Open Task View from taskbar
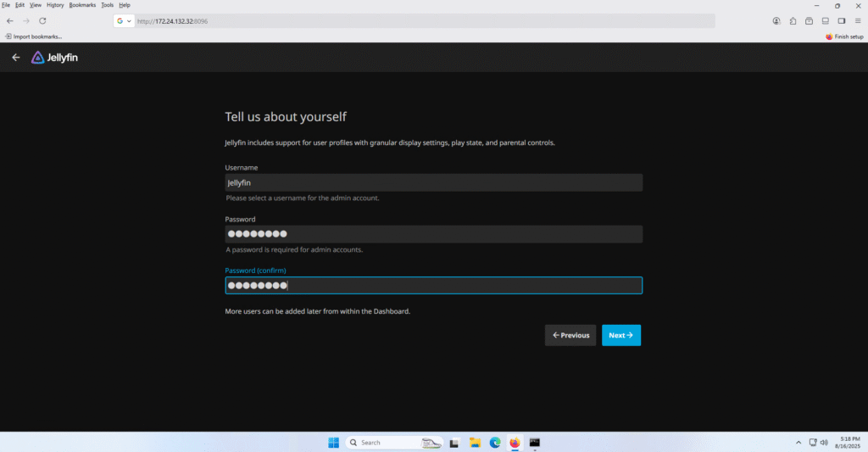 point(454,443)
